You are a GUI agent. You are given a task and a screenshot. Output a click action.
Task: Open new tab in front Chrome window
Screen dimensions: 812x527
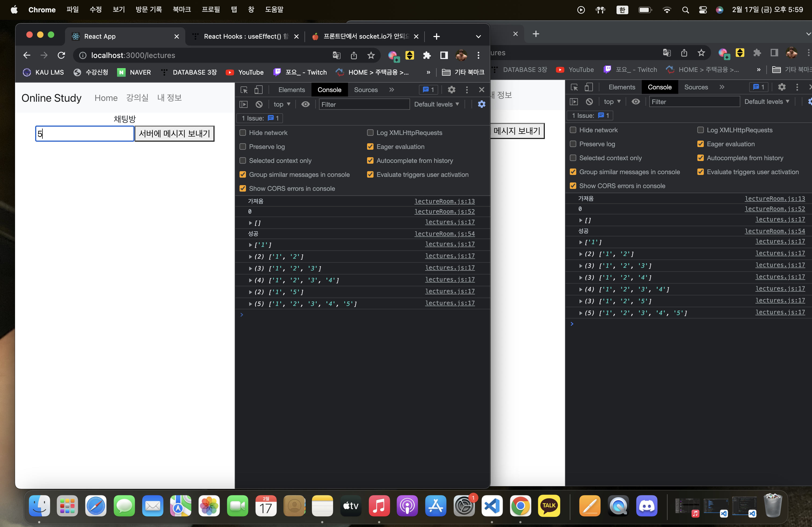[x=436, y=36]
